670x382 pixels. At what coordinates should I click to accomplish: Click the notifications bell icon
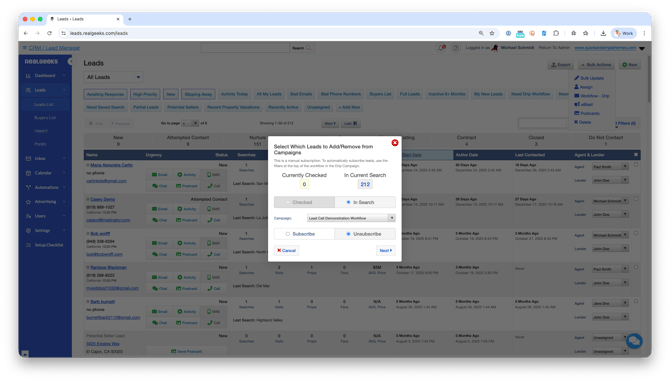tap(441, 48)
